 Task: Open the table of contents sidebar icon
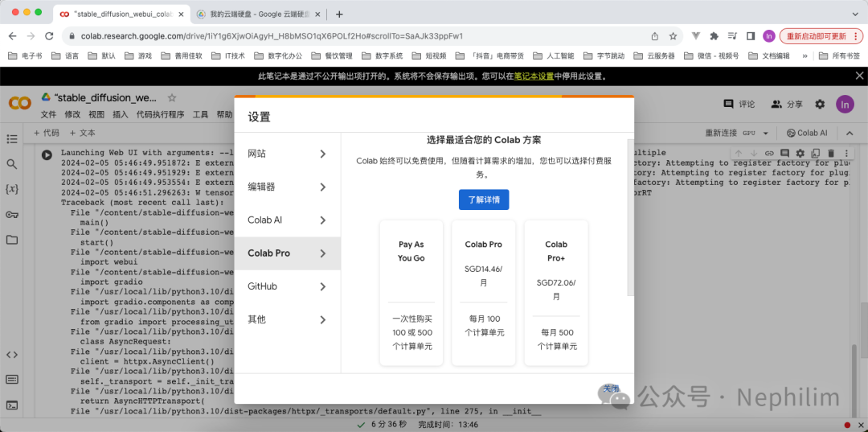[11, 138]
